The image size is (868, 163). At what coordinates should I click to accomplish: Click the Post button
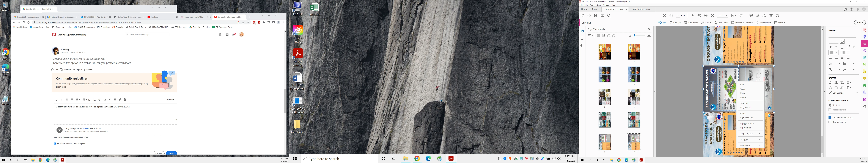[171, 153]
